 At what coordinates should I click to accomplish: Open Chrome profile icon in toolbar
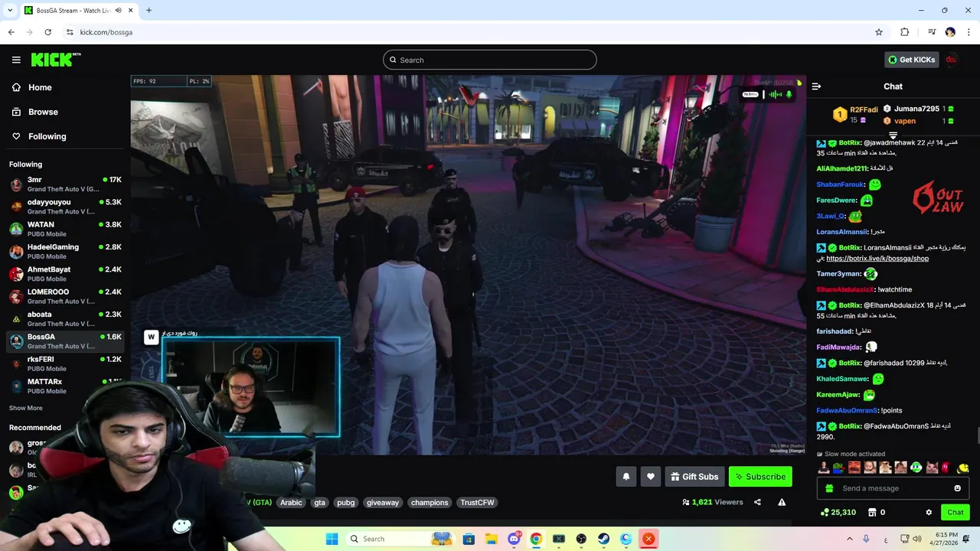tap(950, 32)
